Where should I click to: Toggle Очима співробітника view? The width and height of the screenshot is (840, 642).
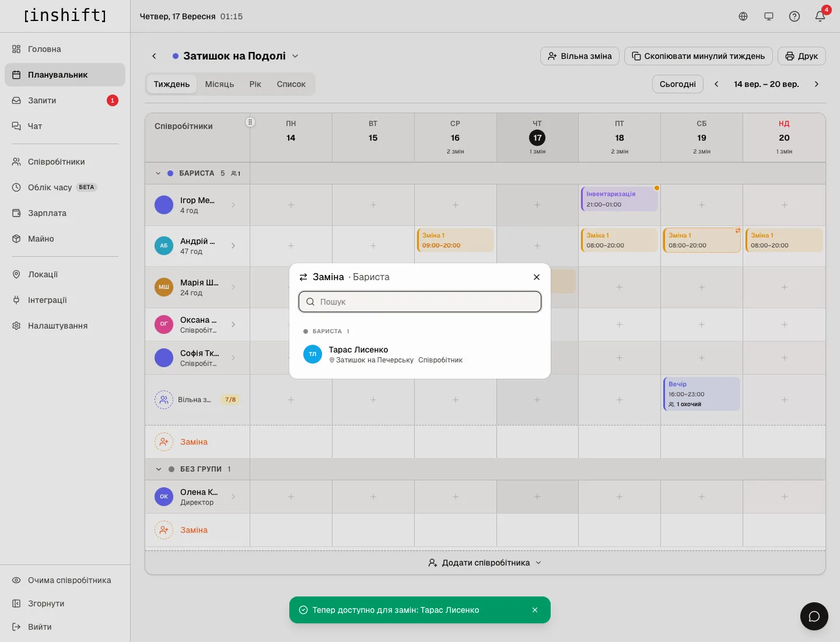pyautogui.click(x=65, y=580)
